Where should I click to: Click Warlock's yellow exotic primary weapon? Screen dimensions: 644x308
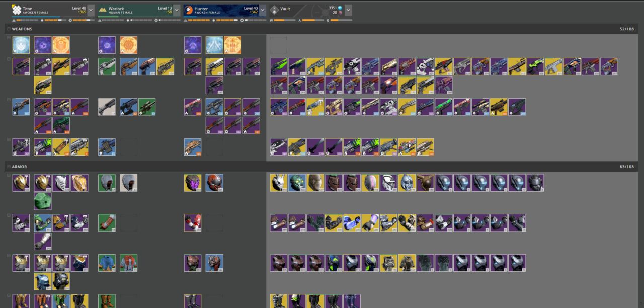[165, 66]
